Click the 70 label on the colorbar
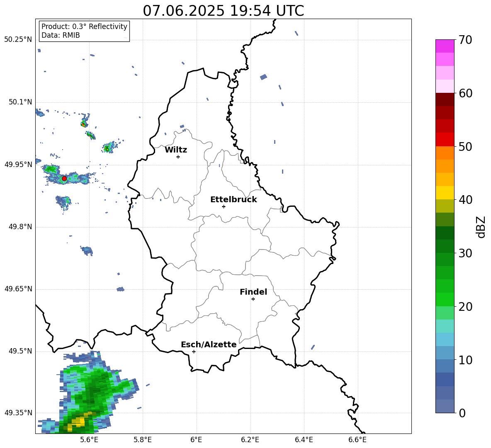Image resolution: width=491 pixels, height=448 pixels. tap(465, 40)
